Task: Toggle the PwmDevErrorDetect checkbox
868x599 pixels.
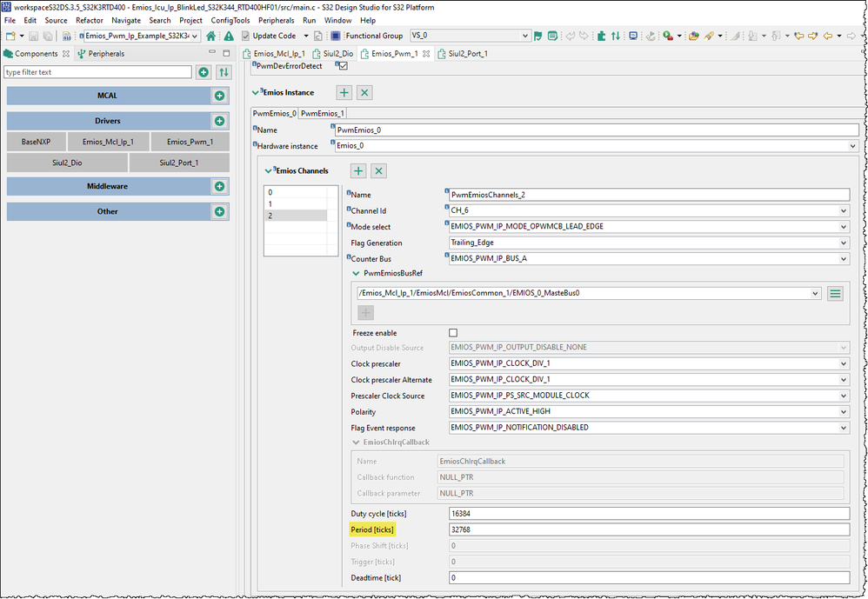Action: [x=342, y=65]
